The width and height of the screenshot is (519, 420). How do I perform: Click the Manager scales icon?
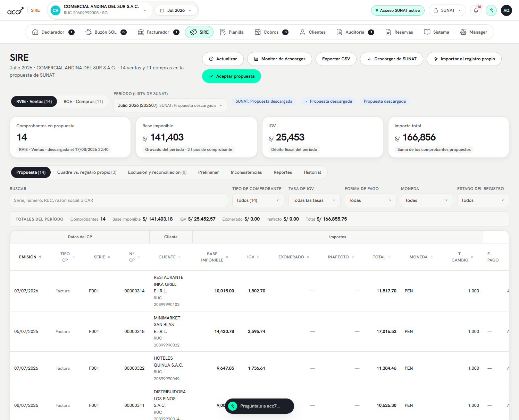pos(463,32)
